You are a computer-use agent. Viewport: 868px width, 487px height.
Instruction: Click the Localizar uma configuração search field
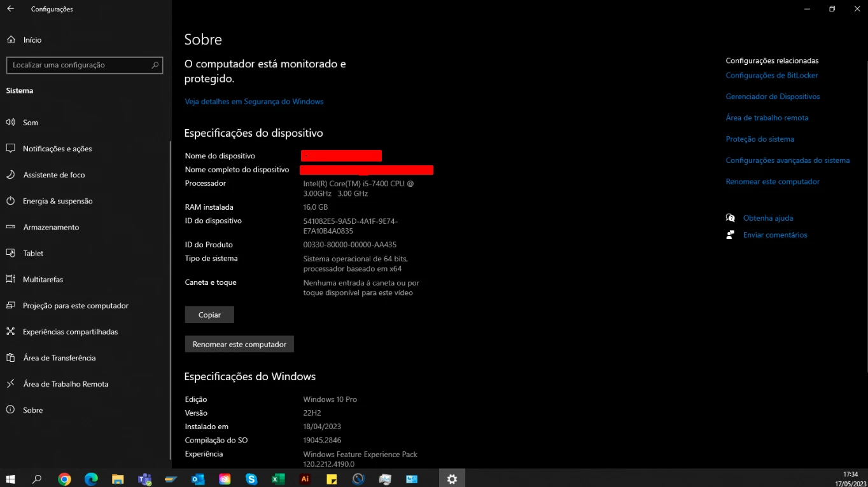point(85,65)
